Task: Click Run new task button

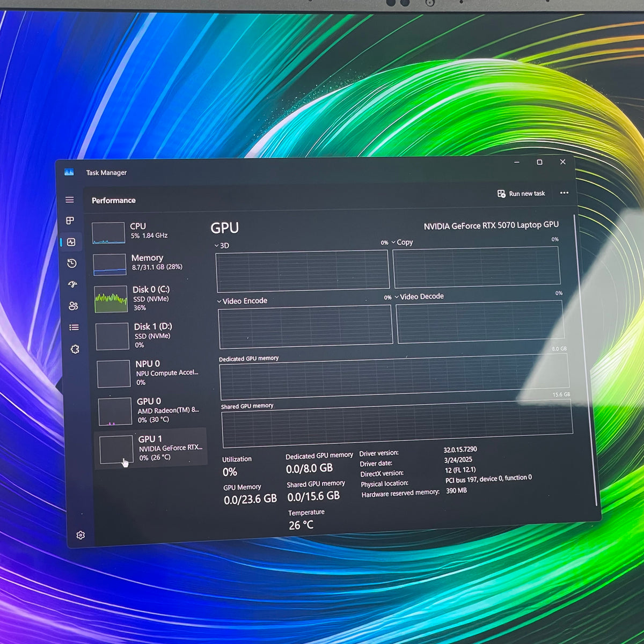Action: [521, 194]
